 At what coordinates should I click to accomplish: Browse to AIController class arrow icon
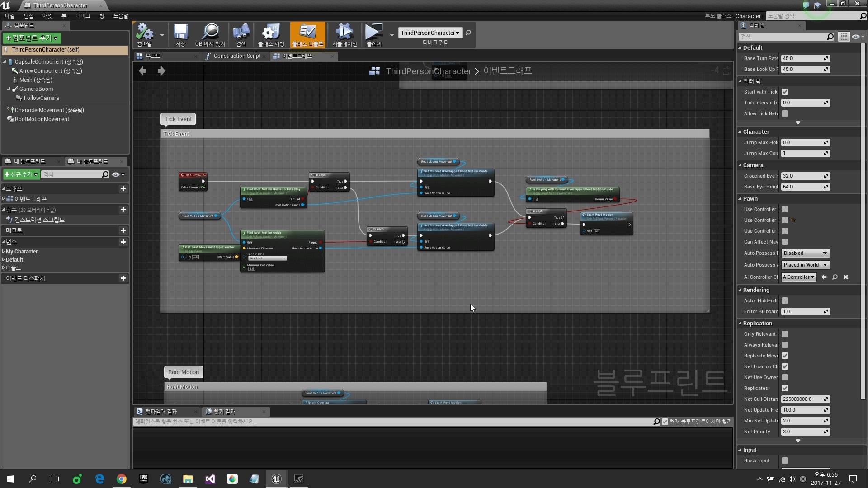pyautogui.click(x=824, y=277)
